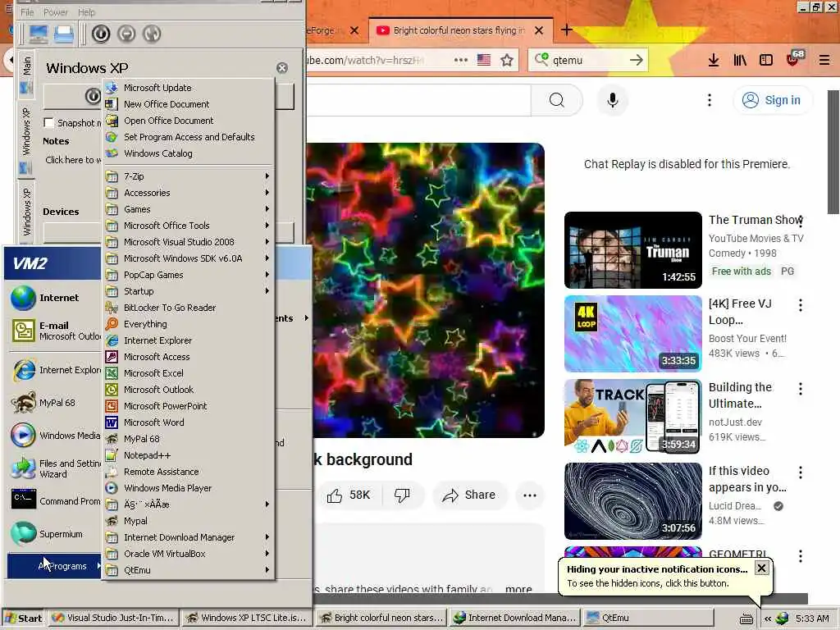Click the qtemu search input field

pyautogui.click(x=588, y=60)
